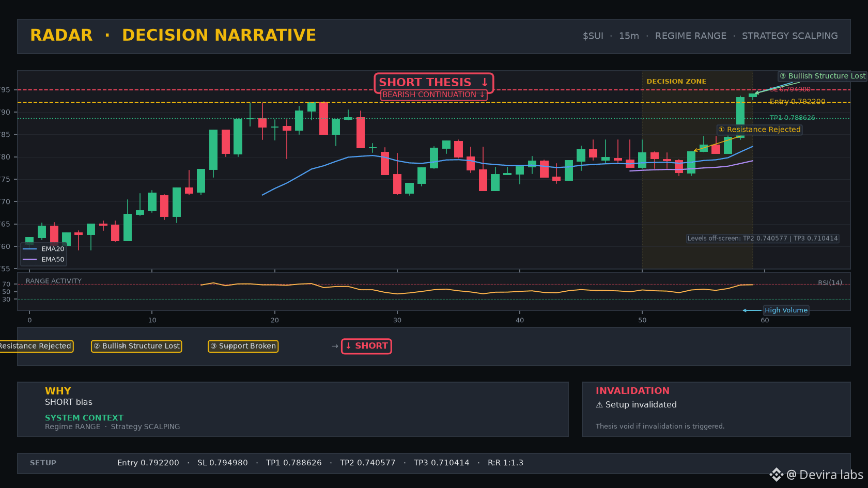Select the High Volume annotation
Screen dimensions: 868x488
786,310
